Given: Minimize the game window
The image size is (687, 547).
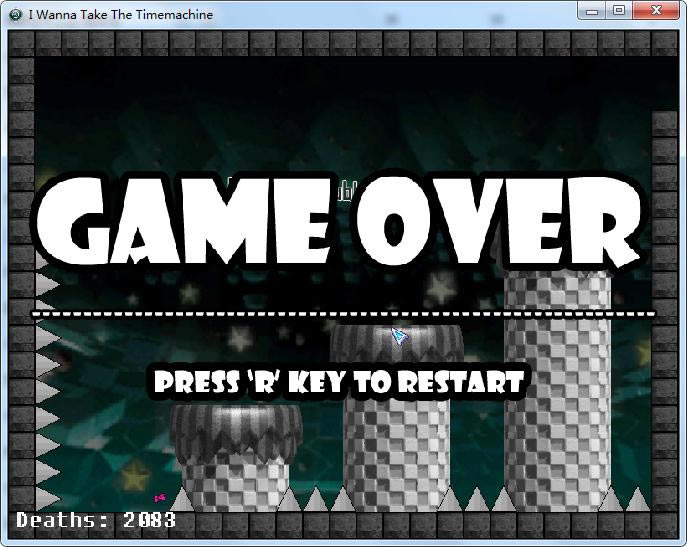Looking at the screenshot, I should (x=593, y=11).
